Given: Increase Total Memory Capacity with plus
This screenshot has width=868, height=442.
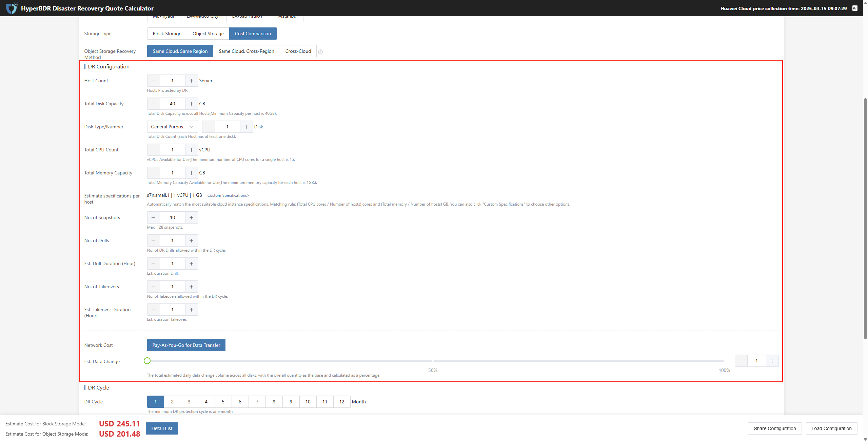Looking at the screenshot, I should tap(191, 173).
